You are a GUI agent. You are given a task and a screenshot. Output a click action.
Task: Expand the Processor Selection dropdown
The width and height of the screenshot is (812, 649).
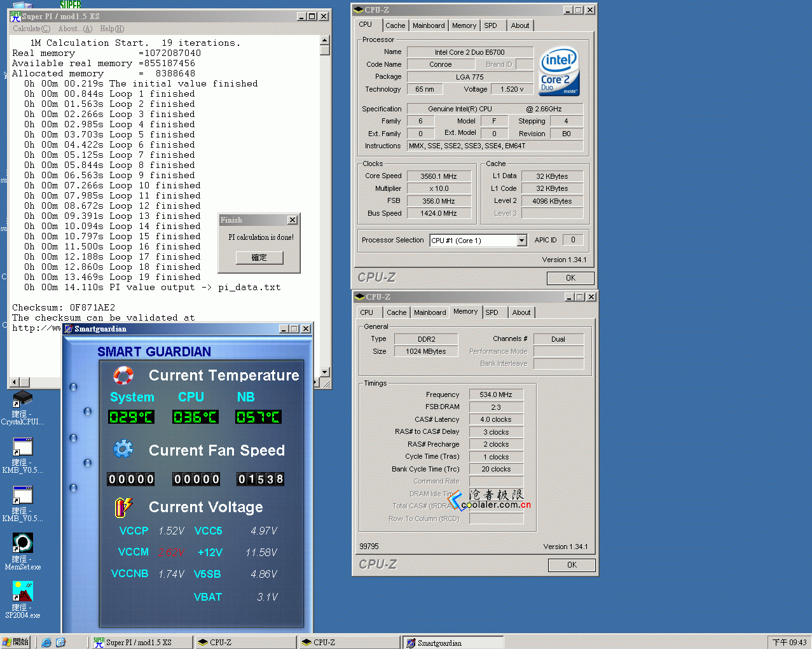521,241
